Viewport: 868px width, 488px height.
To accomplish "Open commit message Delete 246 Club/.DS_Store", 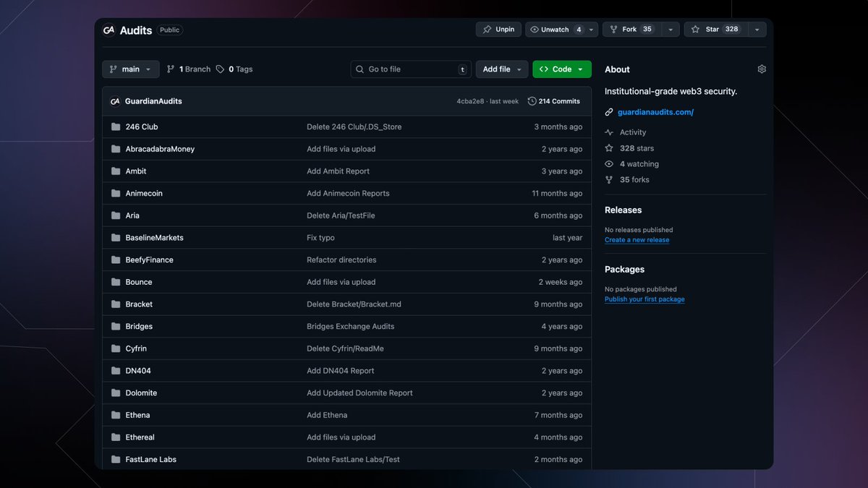I will click(x=354, y=127).
